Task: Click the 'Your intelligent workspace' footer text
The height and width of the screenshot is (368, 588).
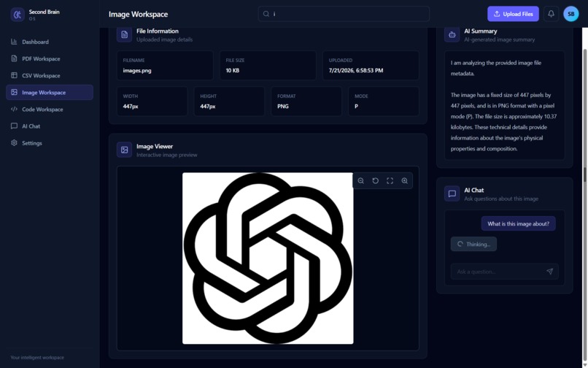Action: (x=37, y=358)
